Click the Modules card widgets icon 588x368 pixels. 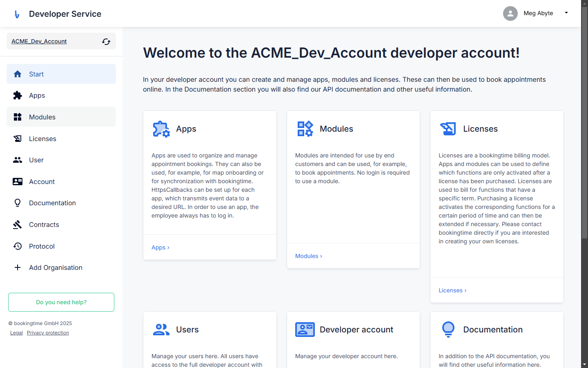[305, 129]
